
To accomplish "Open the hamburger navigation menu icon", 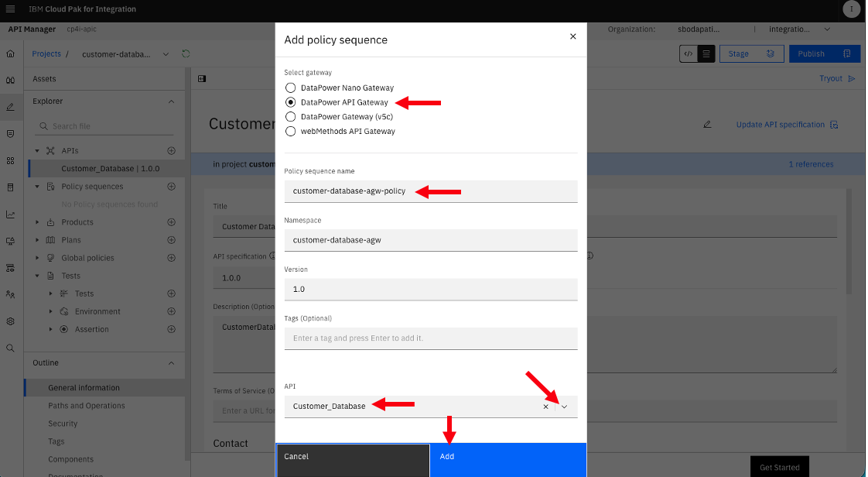I will coord(10,9).
